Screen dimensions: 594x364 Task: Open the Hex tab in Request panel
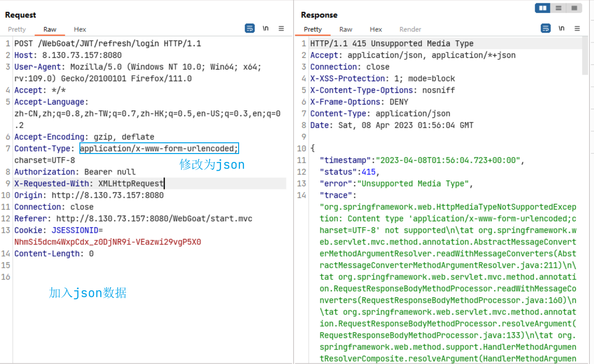pos(80,29)
